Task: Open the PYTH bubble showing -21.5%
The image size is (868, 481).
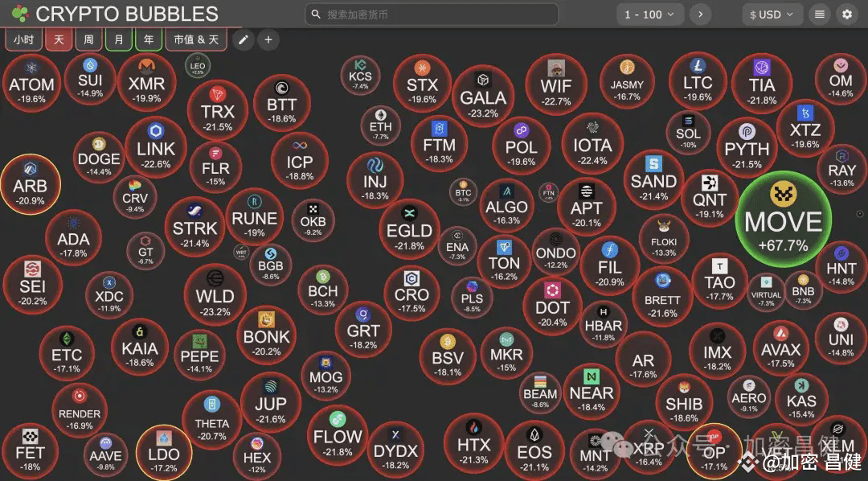Action: [x=747, y=147]
